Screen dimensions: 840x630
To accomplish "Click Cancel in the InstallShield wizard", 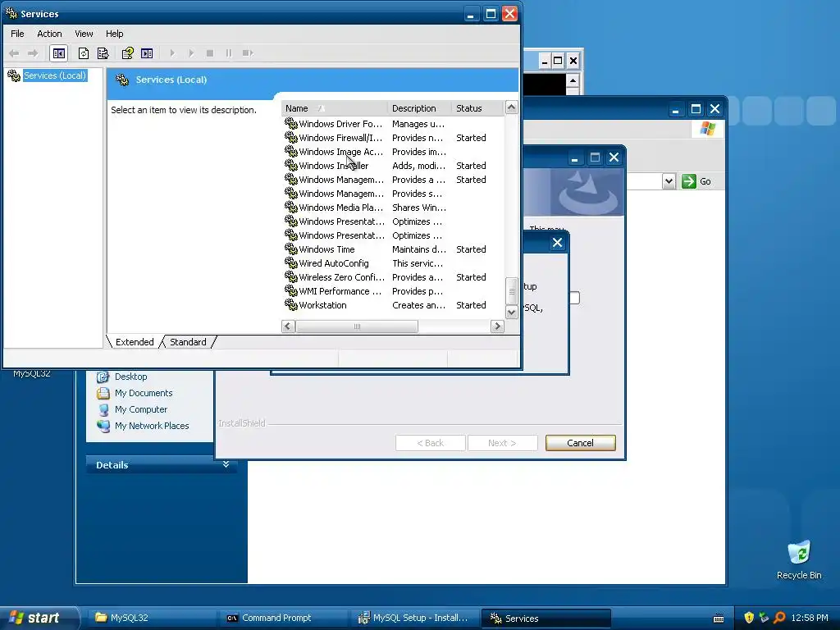I will [x=580, y=443].
